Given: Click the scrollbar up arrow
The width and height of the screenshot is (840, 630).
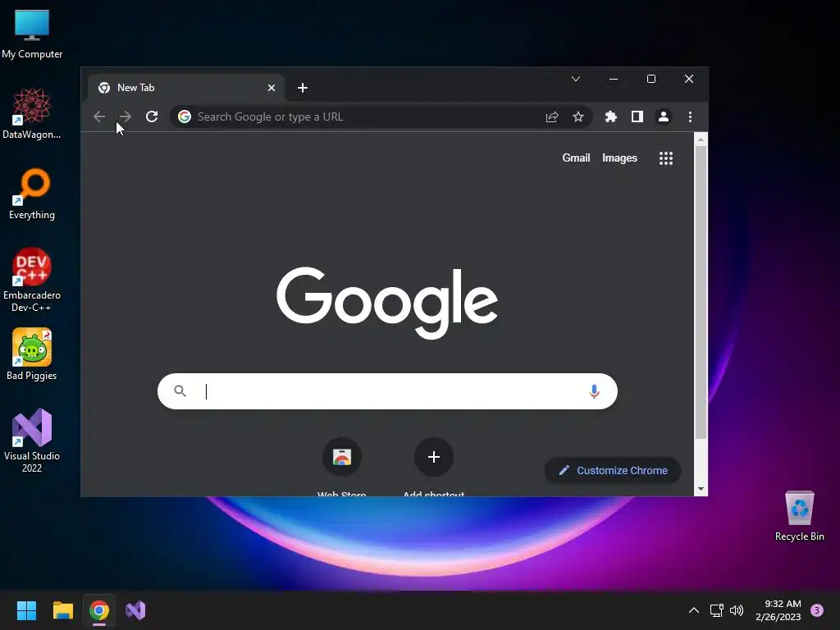Looking at the screenshot, I should pos(701,139).
